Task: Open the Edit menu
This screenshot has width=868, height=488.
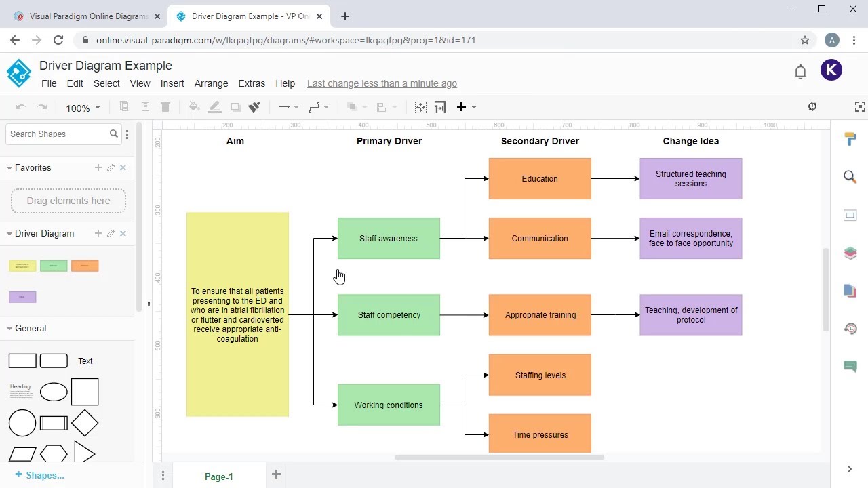Action: tap(75, 83)
